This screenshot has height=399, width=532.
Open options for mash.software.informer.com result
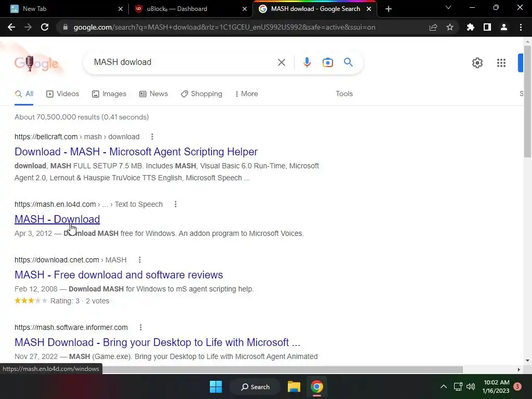click(140, 327)
